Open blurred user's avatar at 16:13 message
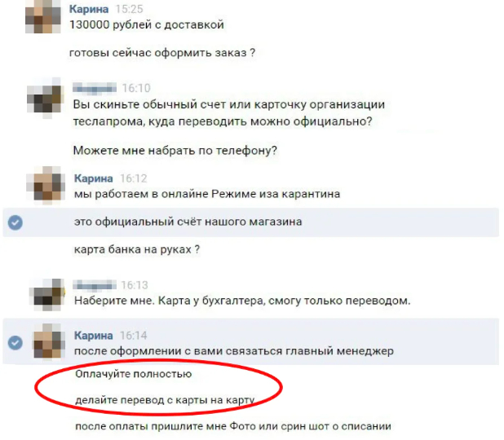The height and width of the screenshot is (440, 504). click(x=47, y=295)
